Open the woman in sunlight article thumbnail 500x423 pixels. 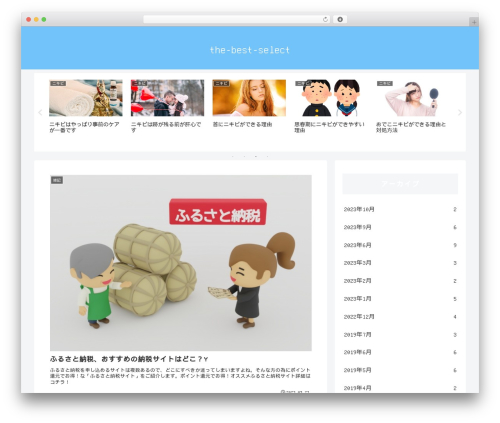(249, 98)
